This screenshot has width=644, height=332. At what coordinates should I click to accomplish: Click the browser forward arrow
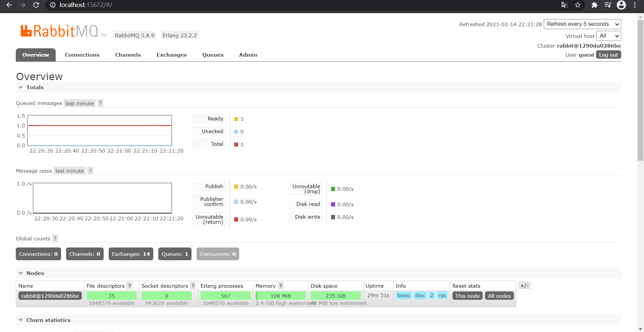[22, 5]
